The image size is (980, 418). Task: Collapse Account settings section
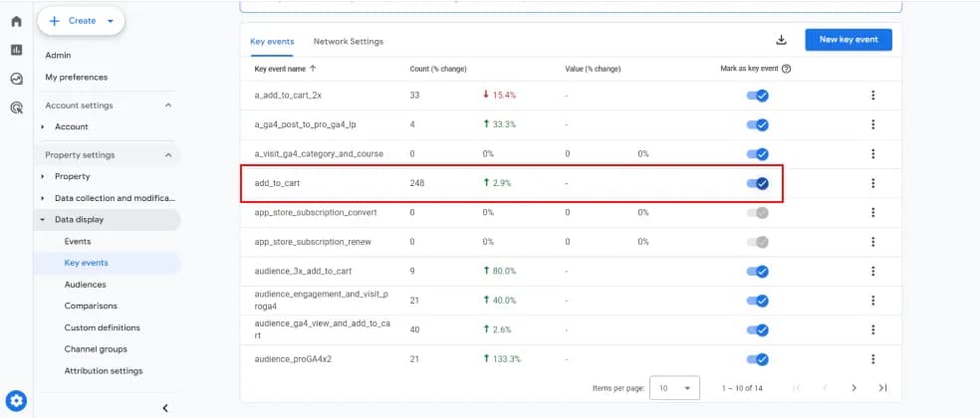(168, 105)
